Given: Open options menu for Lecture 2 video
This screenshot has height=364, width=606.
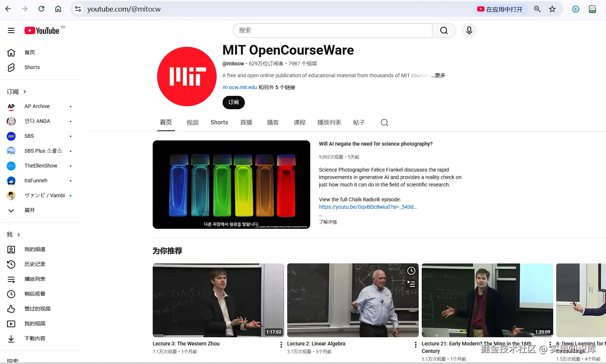Looking at the screenshot, I should (415, 345).
